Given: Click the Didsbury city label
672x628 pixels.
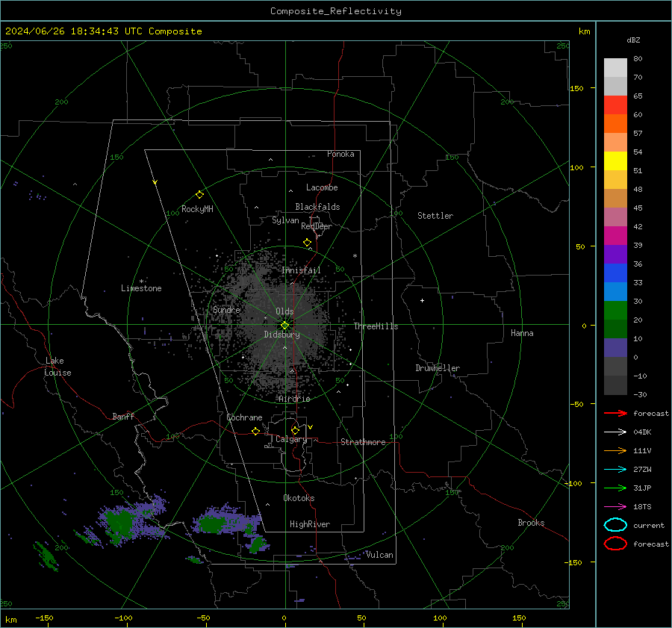Looking at the screenshot, I should coord(282,335).
